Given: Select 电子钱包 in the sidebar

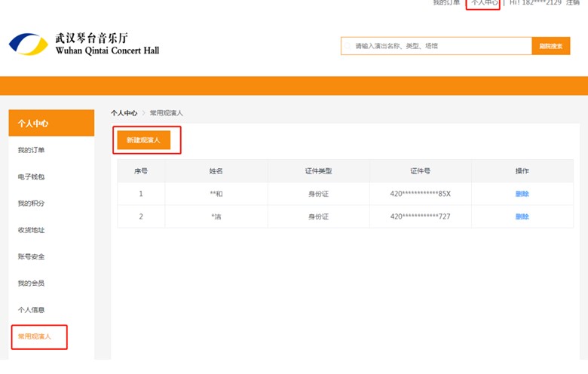Looking at the screenshot, I should coord(31,176).
